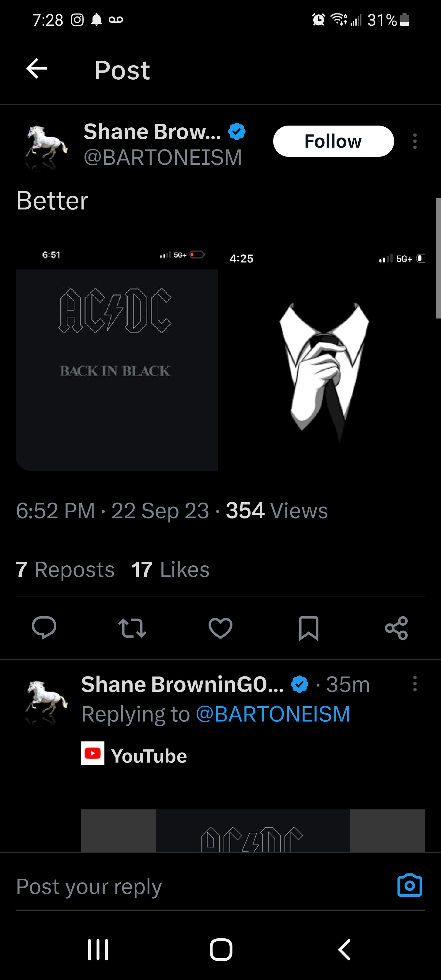Image resolution: width=441 pixels, height=980 pixels.
Task: Open the reply comment icon under the post
Action: pos(44,627)
